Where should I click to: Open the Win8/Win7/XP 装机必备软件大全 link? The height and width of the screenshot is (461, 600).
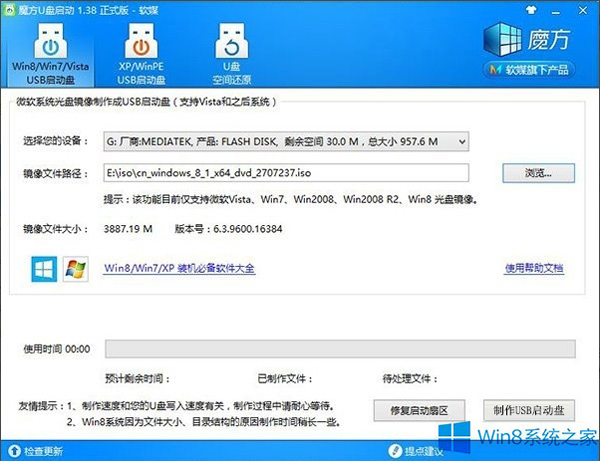tap(179, 268)
